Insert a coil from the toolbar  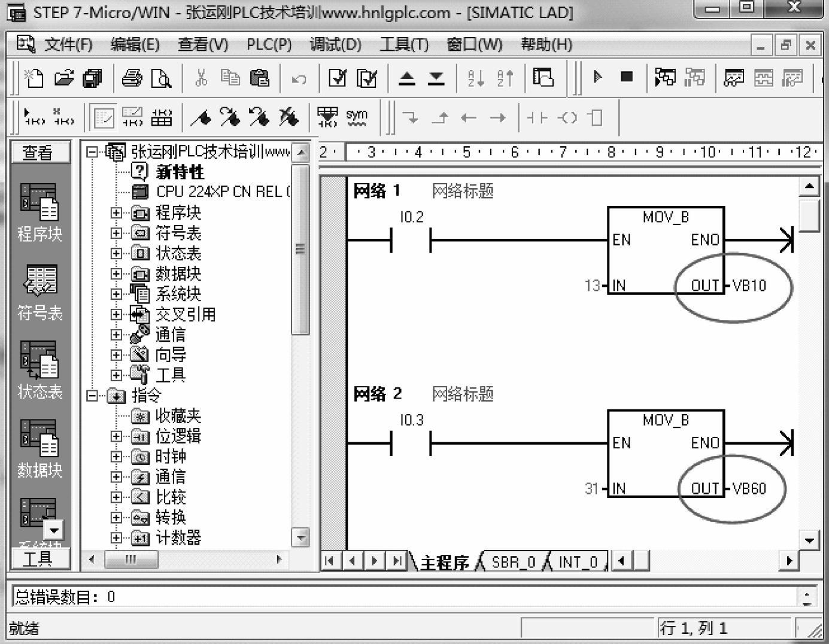(x=567, y=118)
